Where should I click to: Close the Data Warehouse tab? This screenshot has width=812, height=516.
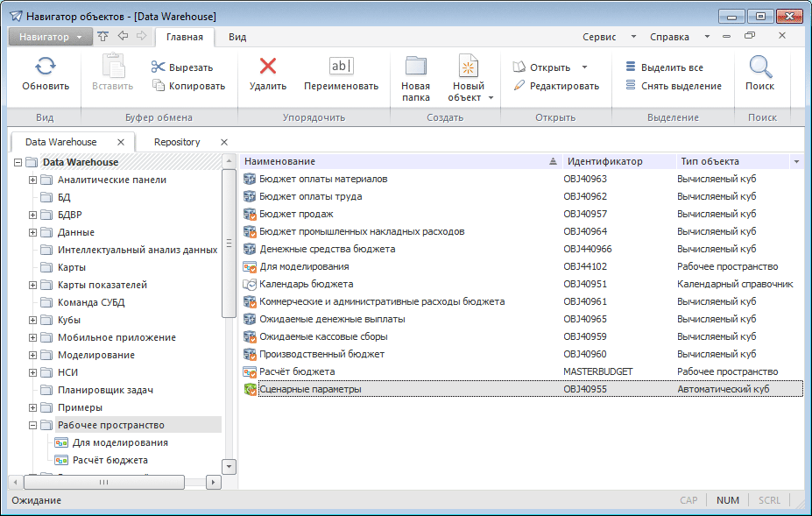(x=121, y=142)
